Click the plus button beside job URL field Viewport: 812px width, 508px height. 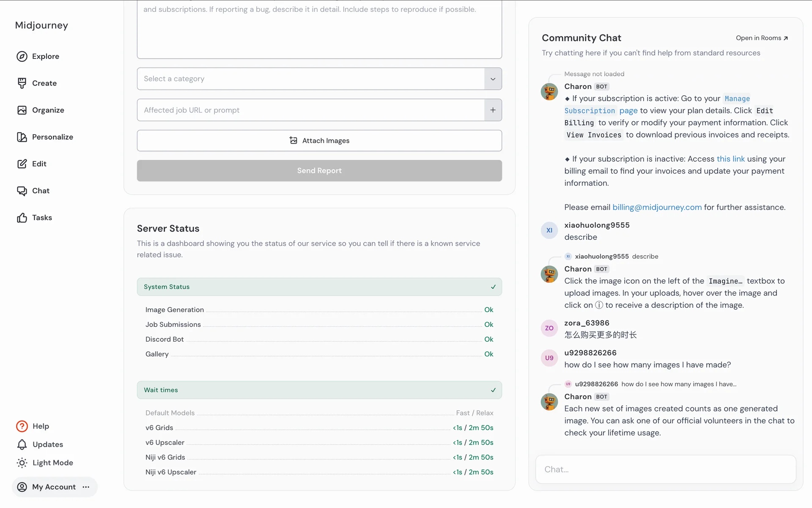(493, 110)
